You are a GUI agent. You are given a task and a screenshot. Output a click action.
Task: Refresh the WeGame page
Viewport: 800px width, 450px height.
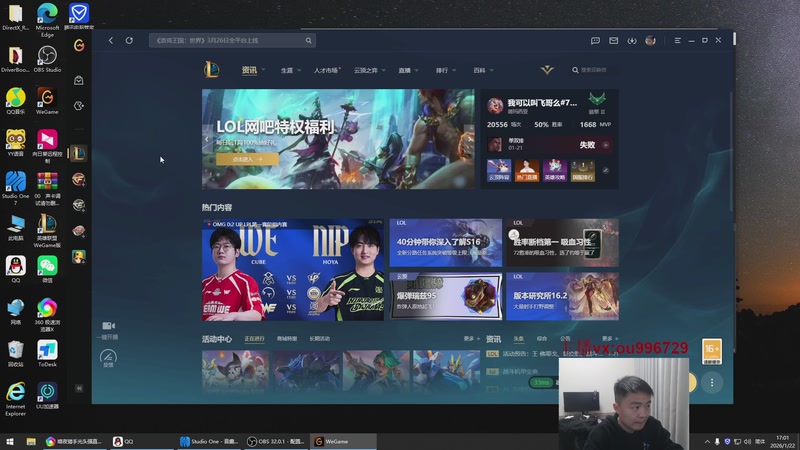(129, 40)
